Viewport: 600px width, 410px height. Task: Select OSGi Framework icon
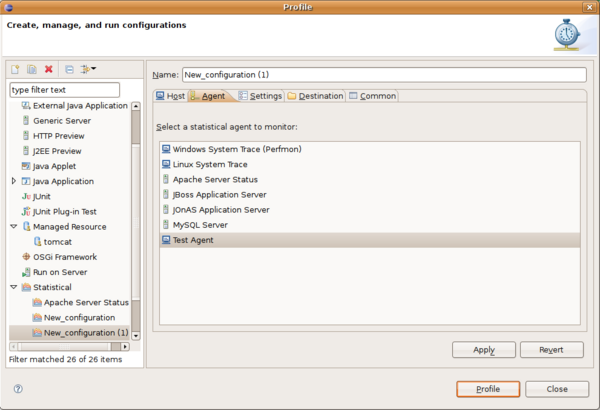(x=26, y=257)
